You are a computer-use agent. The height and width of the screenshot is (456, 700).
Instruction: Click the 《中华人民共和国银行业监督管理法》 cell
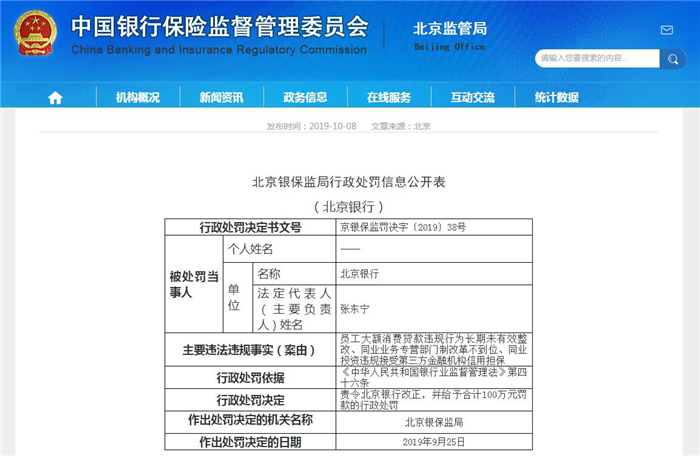(434, 377)
